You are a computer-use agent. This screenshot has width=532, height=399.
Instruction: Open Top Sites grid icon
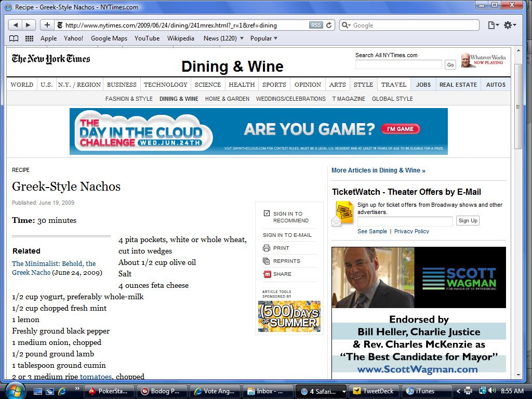click(30, 38)
